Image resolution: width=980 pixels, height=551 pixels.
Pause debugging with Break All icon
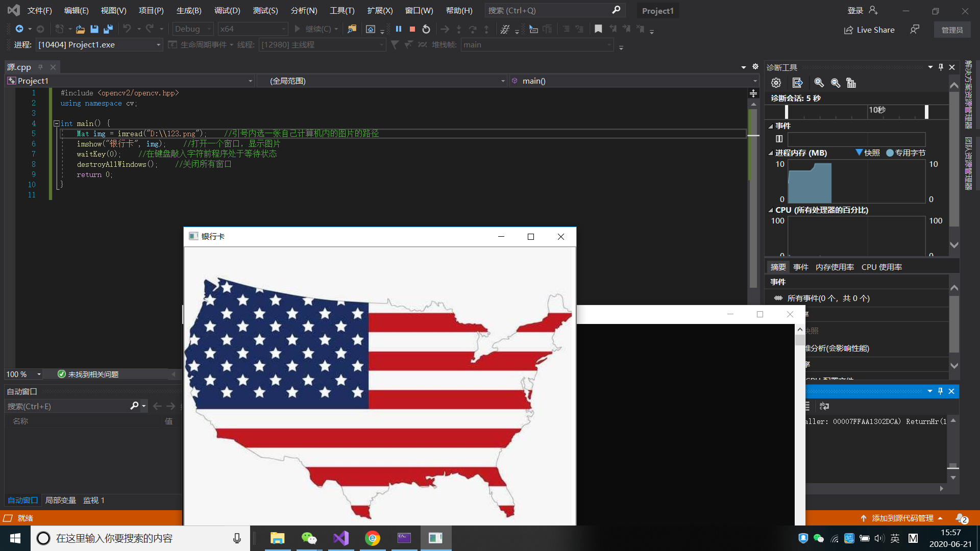(x=399, y=29)
